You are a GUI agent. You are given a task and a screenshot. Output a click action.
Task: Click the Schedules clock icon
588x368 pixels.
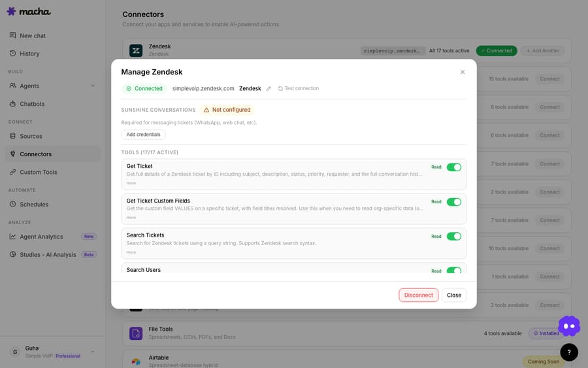(x=13, y=204)
